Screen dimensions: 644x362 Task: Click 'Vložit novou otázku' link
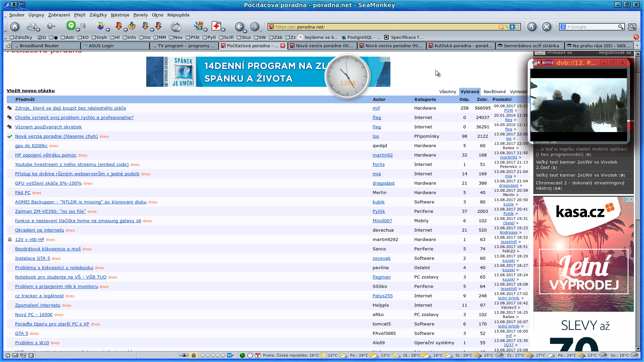[x=31, y=90]
